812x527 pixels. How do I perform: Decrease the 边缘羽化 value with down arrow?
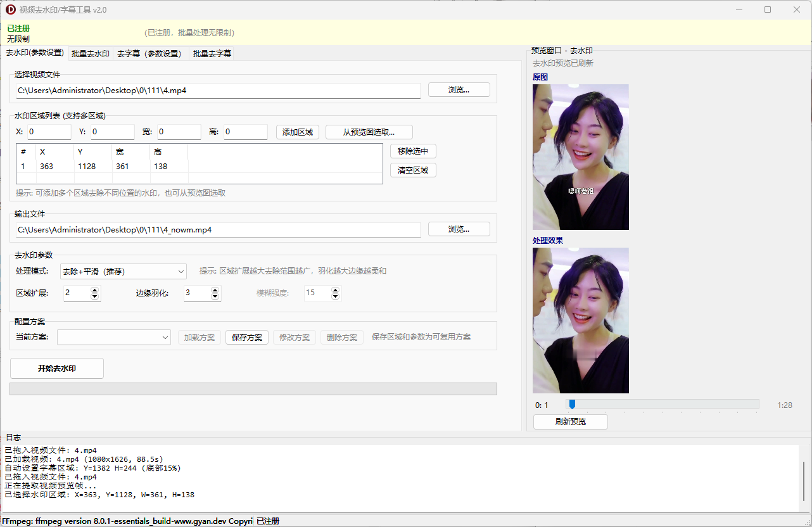point(215,296)
